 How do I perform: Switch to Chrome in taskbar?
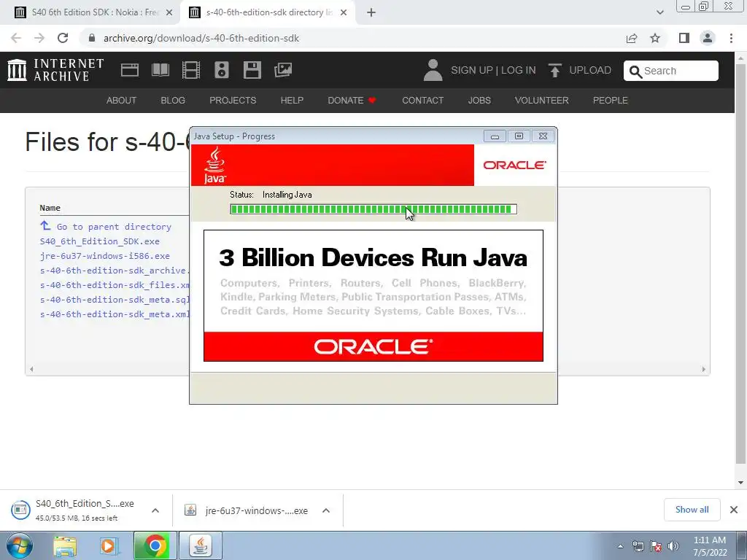[x=155, y=545]
